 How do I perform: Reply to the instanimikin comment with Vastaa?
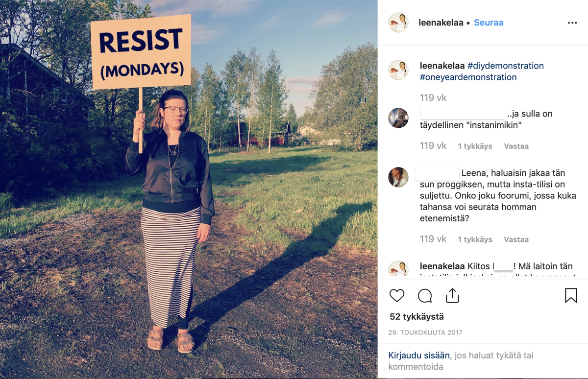pos(516,146)
